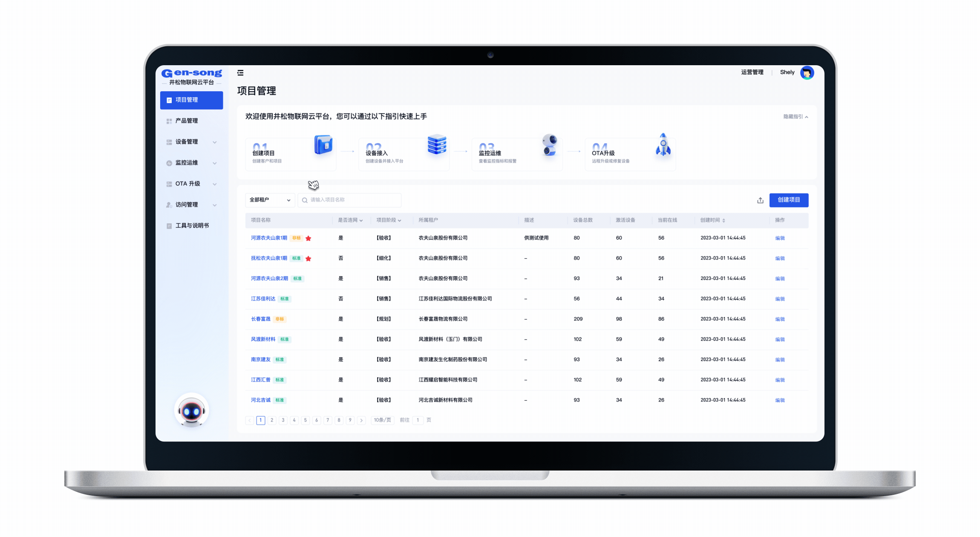Click the export/upload icon beside 创建项目
Image resolution: width=980 pixels, height=537 pixels.
pos(760,200)
